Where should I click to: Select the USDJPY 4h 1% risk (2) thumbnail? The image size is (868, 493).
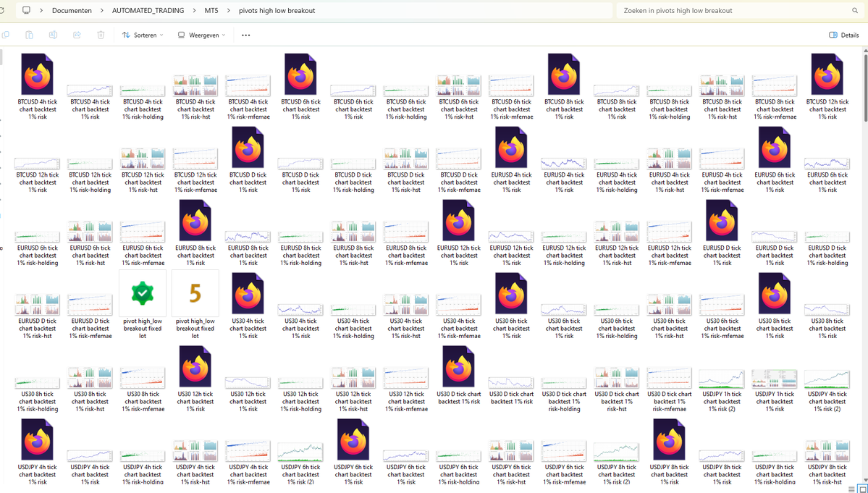827,379
